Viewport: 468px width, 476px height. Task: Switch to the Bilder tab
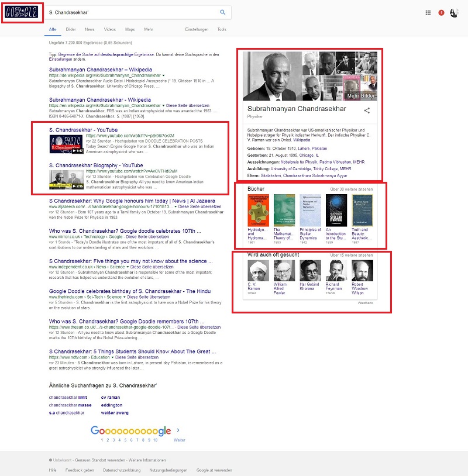click(x=71, y=29)
